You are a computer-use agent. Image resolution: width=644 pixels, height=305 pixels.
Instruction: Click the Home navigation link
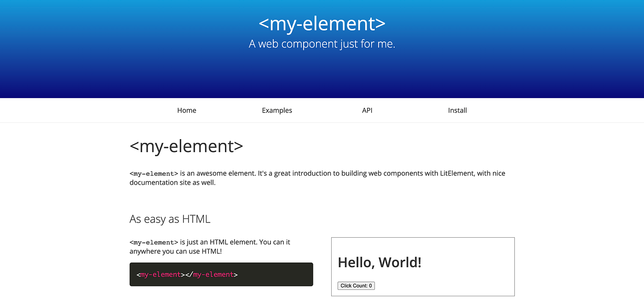[186, 110]
